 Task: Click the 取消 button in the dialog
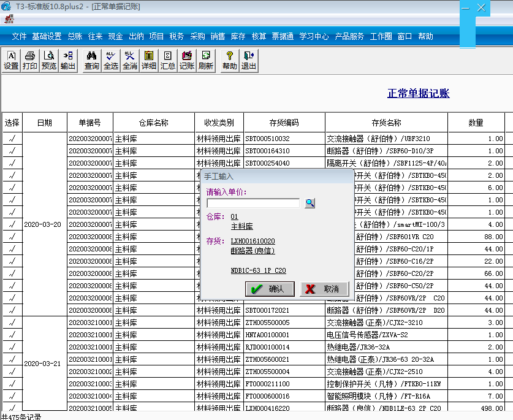(x=325, y=289)
